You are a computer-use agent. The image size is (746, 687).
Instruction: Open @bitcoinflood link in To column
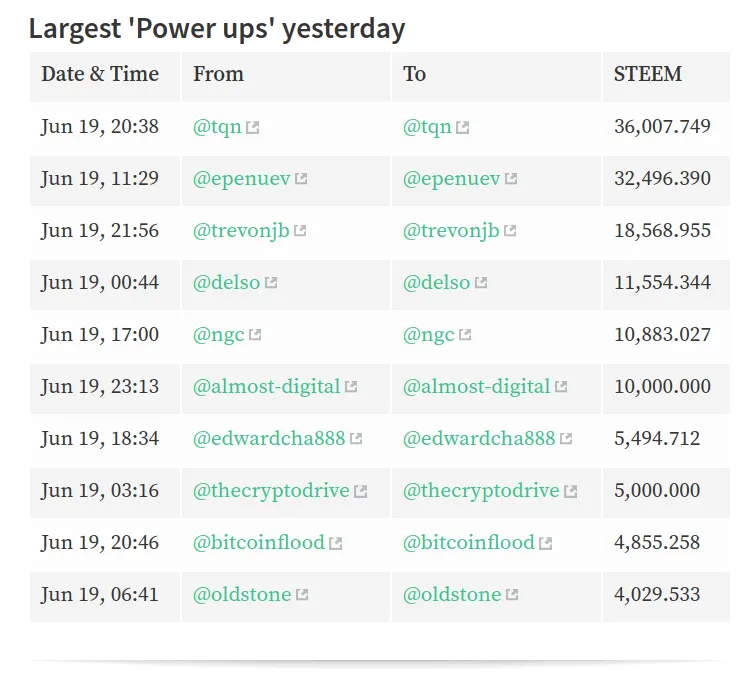469,542
